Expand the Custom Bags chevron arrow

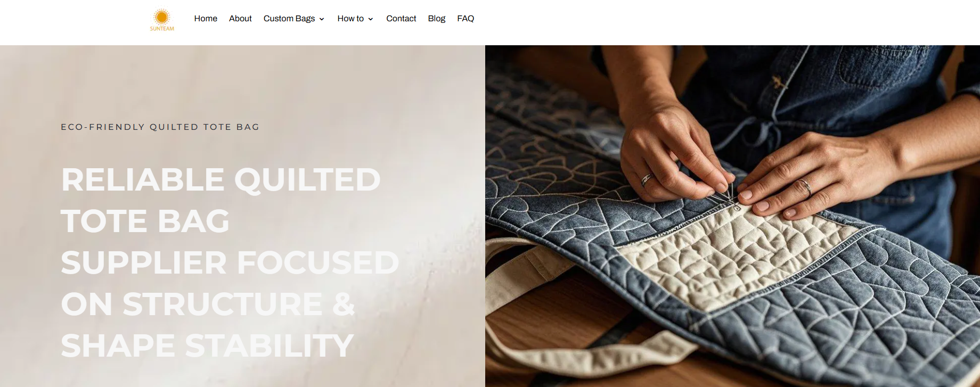coord(322,19)
